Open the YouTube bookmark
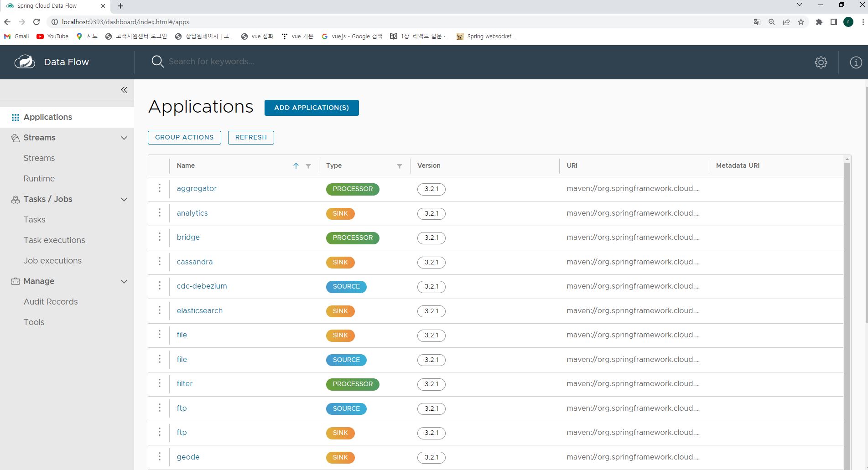Image resolution: width=868 pixels, height=470 pixels. click(x=52, y=36)
